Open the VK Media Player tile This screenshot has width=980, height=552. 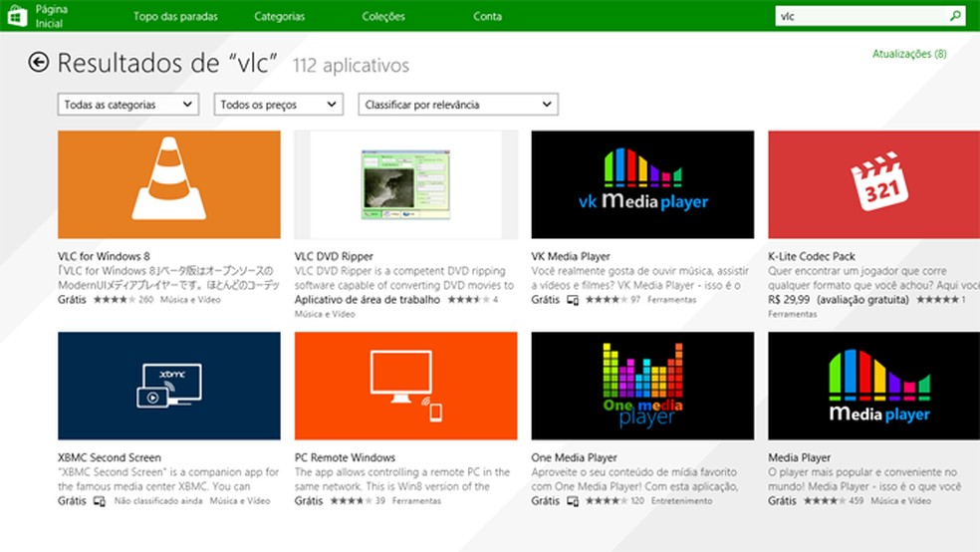(x=642, y=184)
